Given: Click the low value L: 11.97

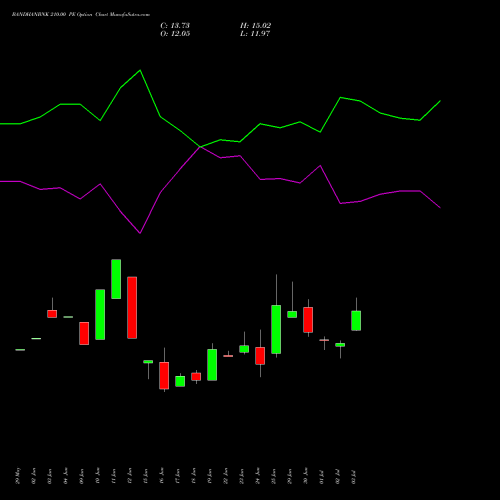Looking at the screenshot, I should 255,34.
